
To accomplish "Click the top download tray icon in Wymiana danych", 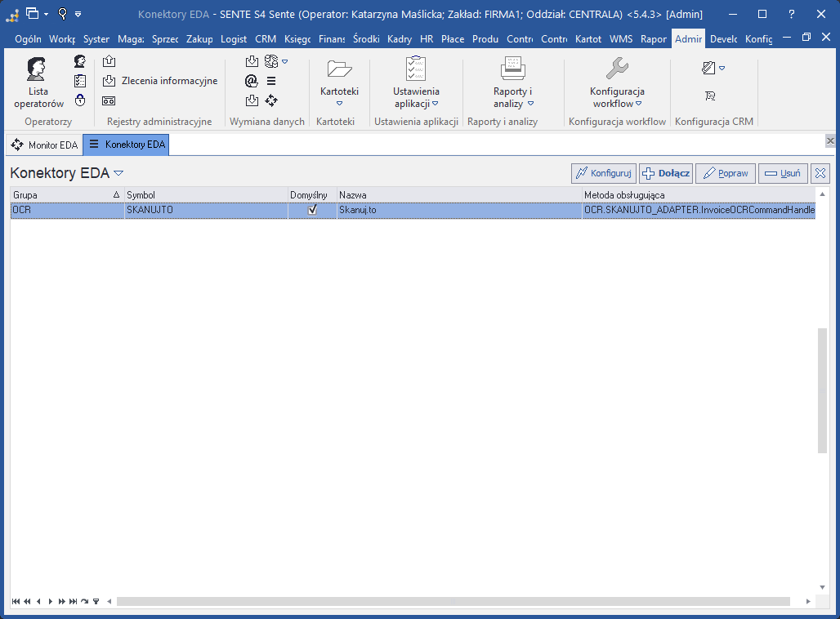I will click(x=252, y=61).
